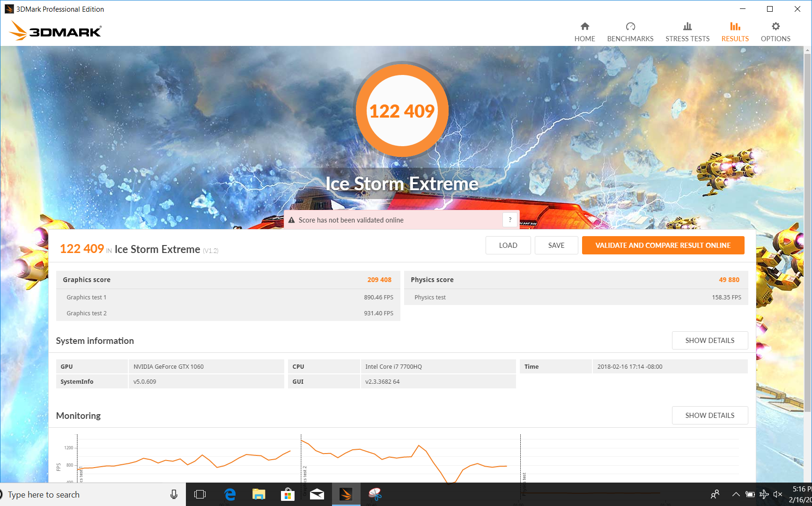Open Microsoft Store from taskbar
The width and height of the screenshot is (812, 506).
click(288, 495)
